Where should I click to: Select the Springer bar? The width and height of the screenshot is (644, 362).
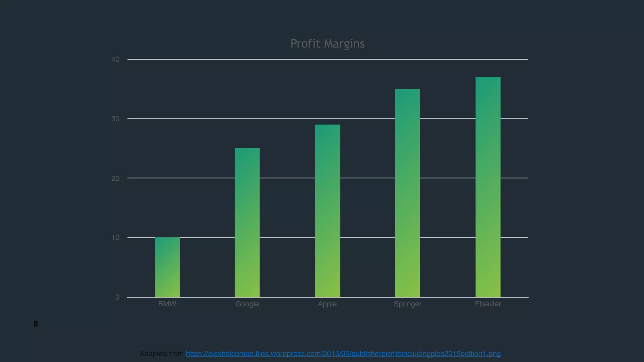click(x=407, y=193)
